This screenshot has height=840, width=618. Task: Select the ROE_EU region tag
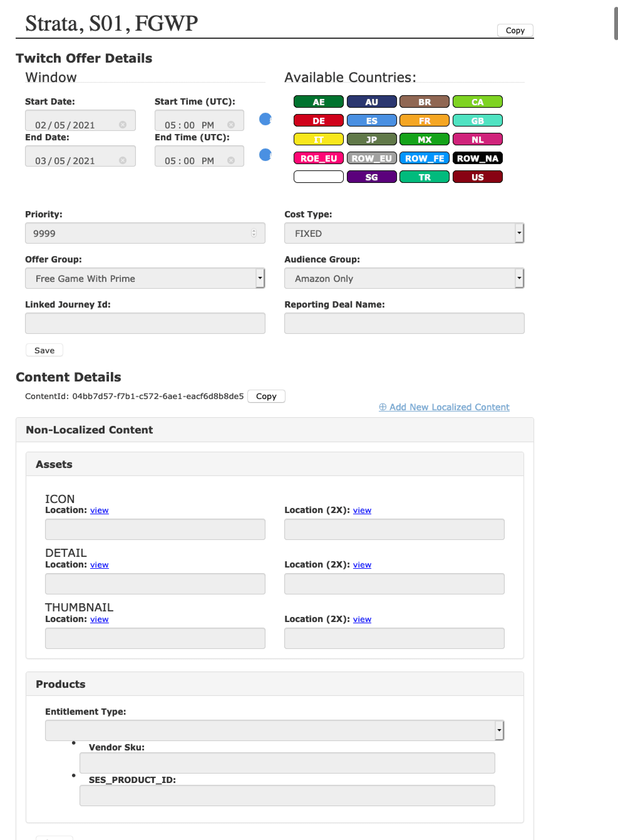click(318, 158)
